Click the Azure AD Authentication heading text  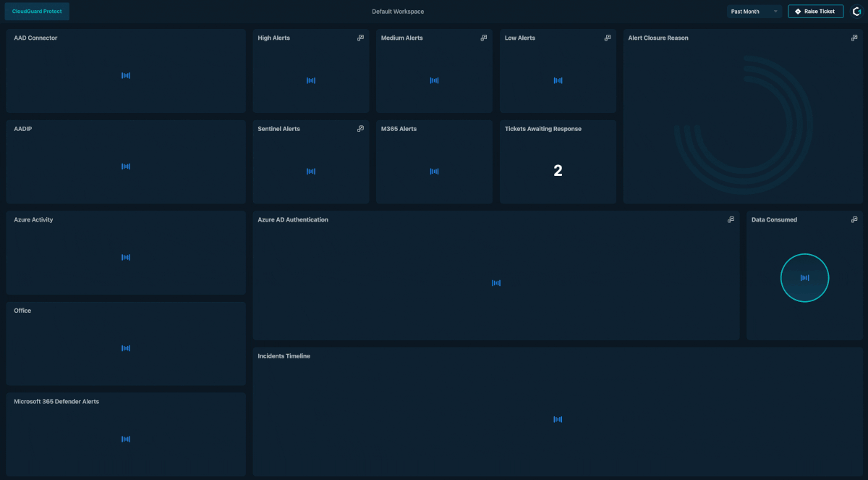(293, 219)
